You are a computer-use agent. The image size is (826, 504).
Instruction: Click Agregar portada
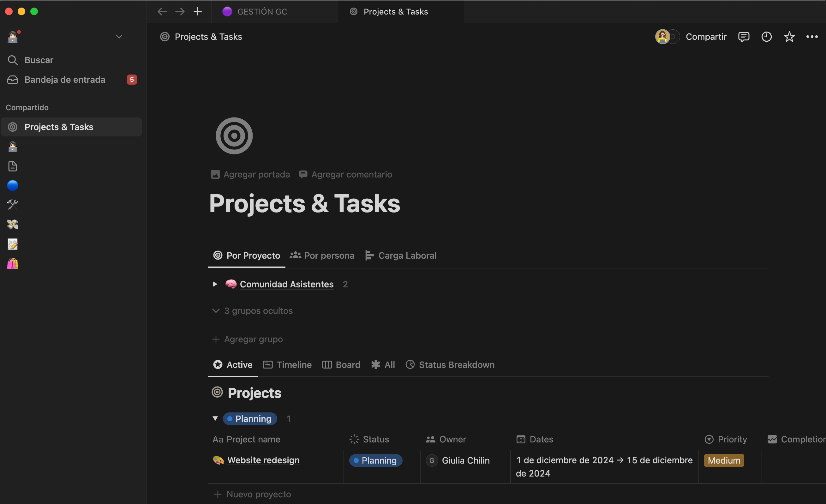point(250,174)
